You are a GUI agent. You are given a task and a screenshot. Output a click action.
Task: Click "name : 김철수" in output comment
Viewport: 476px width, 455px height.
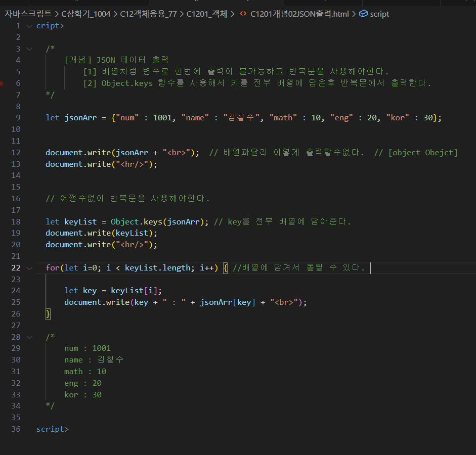click(x=94, y=360)
